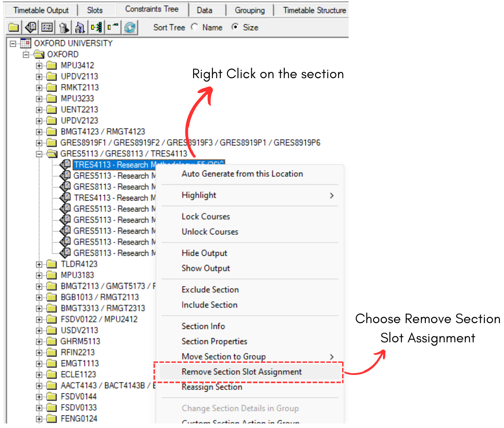Select the highlighted TRES4113 Research Methodology section
Viewport: 504px width, 428px height.
(x=113, y=165)
